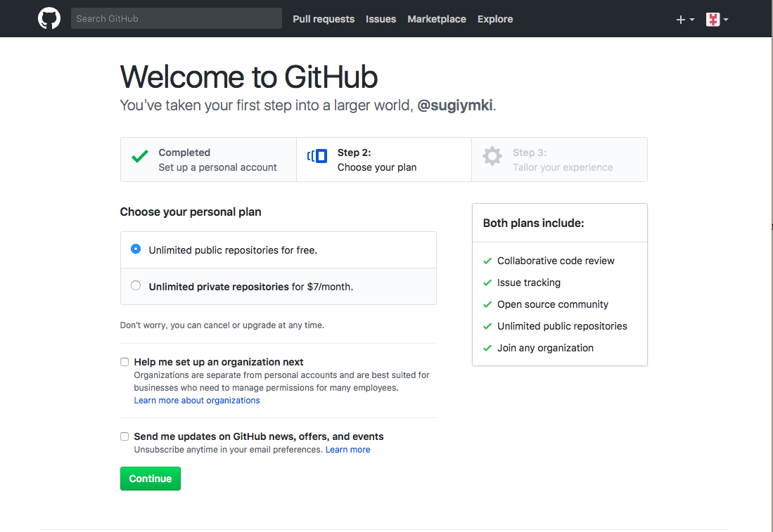Enable Help me set up an organization
The height and width of the screenshot is (532, 773).
pos(124,362)
